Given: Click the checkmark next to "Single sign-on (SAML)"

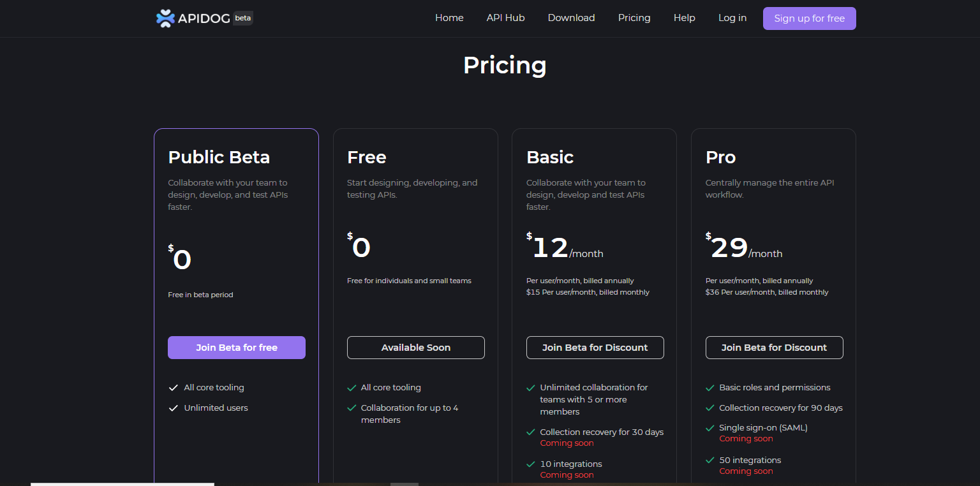Looking at the screenshot, I should point(710,428).
